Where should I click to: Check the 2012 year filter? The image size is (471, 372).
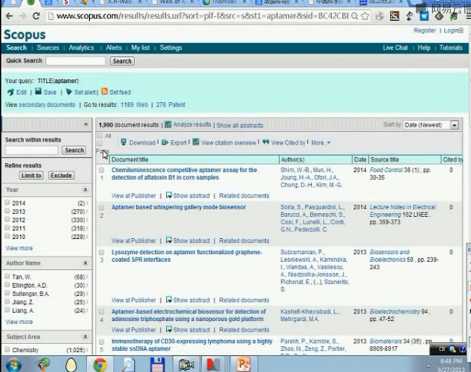pos(7,220)
